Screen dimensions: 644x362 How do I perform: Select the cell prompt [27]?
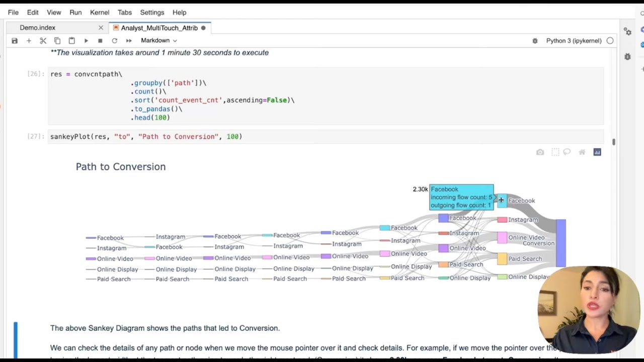point(36,137)
